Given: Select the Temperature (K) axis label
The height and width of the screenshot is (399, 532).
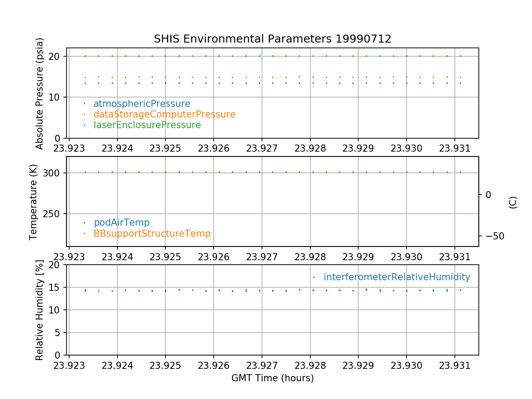Looking at the screenshot, I should [x=34, y=202].
